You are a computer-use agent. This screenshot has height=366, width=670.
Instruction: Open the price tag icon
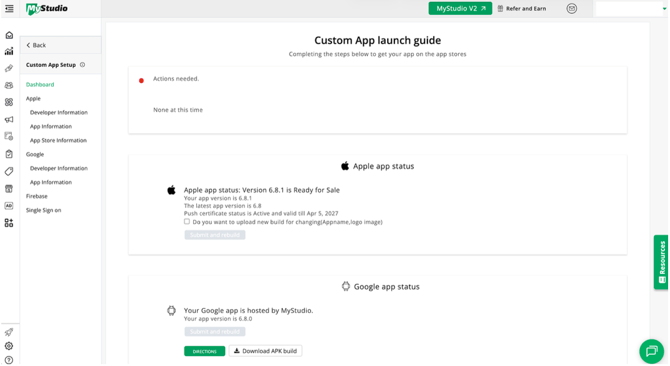(x=9, y=171)
